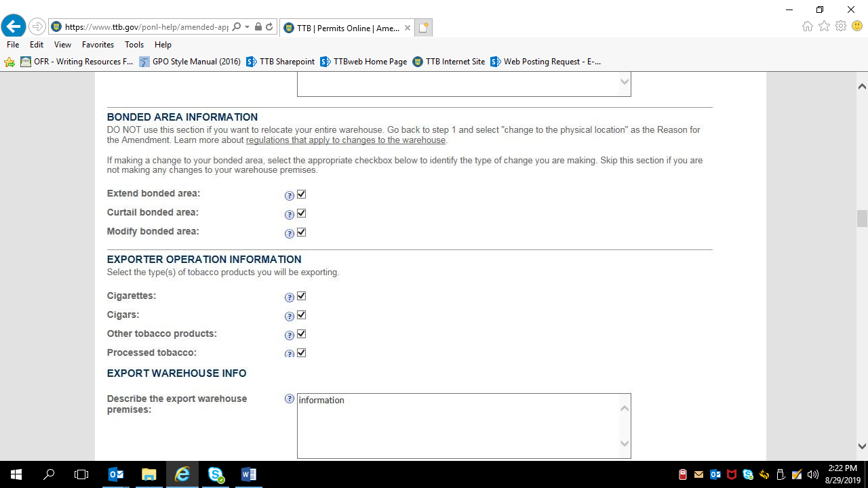The image size is (868, 488).
Task: Uncheck the Processed tobacco checkbox
Action: tap(302, 353)
